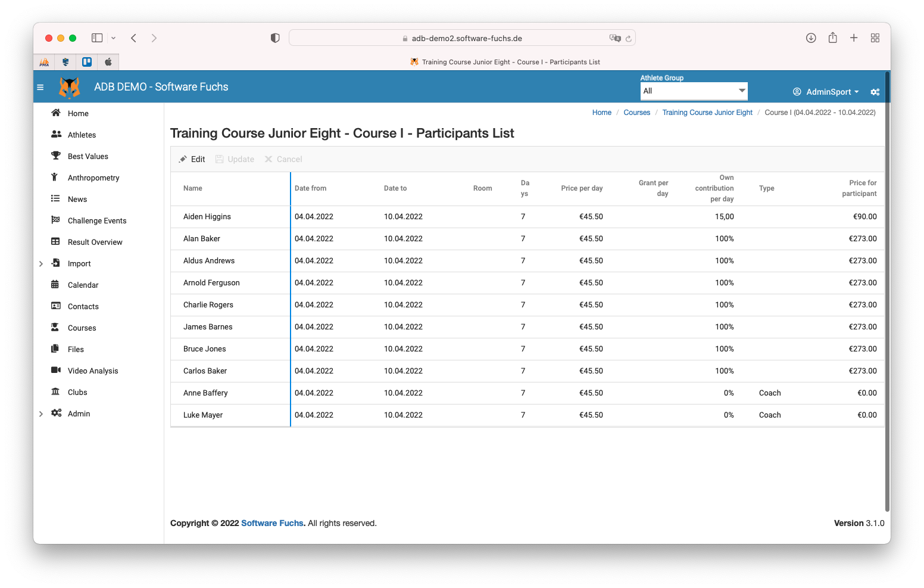Click the Cancel button
Viewport: 924px width, 588px height.
283,159
